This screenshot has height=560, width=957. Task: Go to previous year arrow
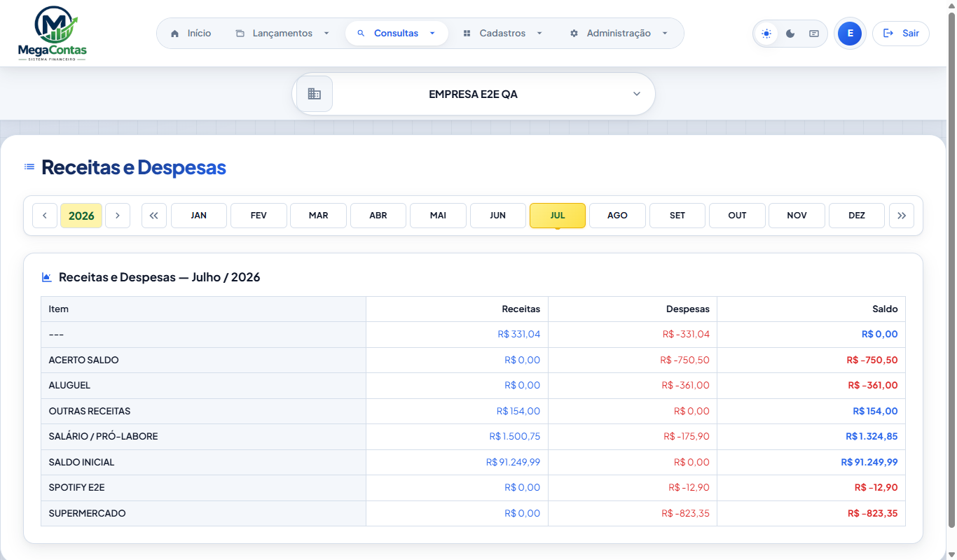pyautogui.click(x=45, y=216)
